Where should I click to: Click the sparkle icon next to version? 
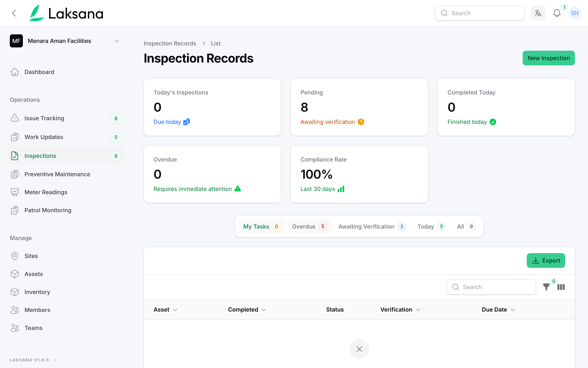point(55,360)
